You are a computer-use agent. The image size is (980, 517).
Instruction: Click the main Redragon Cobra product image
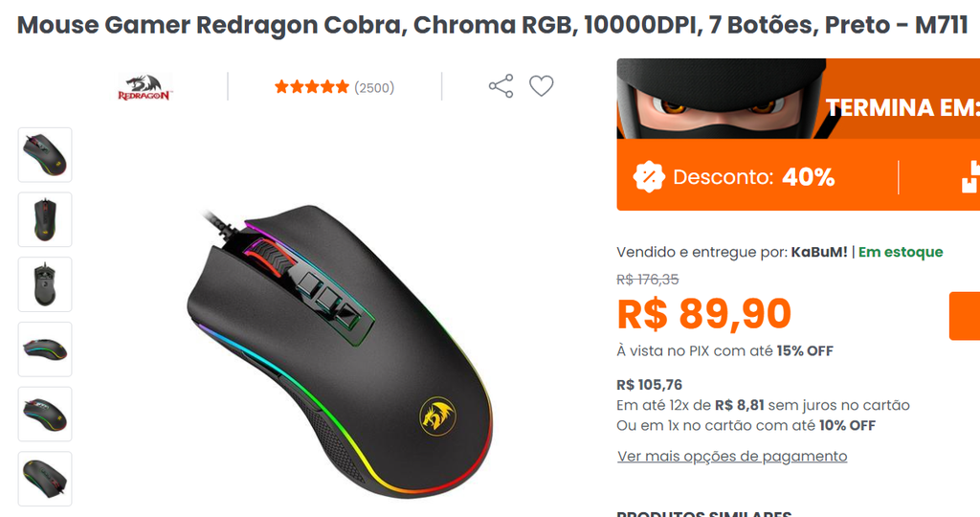tap(340, 350)
